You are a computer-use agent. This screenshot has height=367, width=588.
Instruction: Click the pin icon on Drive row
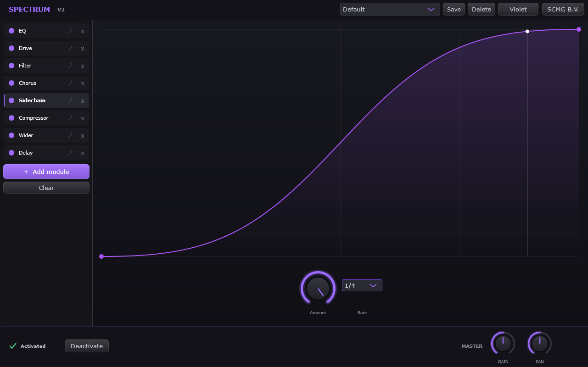70,48
